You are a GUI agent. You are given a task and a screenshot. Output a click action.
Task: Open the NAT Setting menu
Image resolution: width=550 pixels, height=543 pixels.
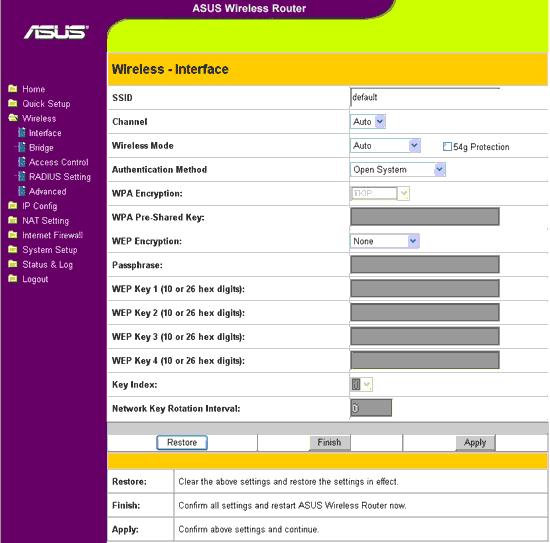click(x=46, y=221)
